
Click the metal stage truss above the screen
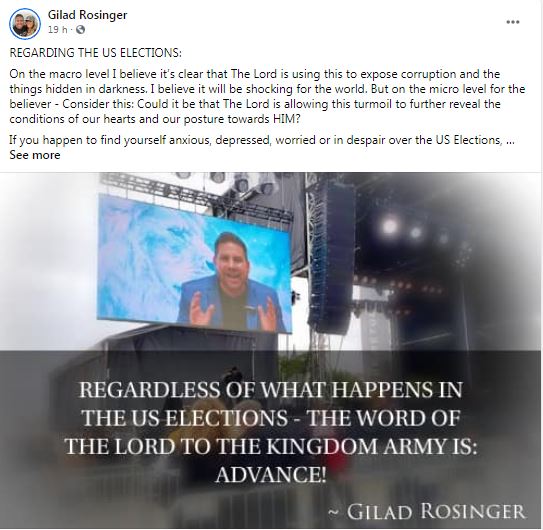tap(194, 196)
